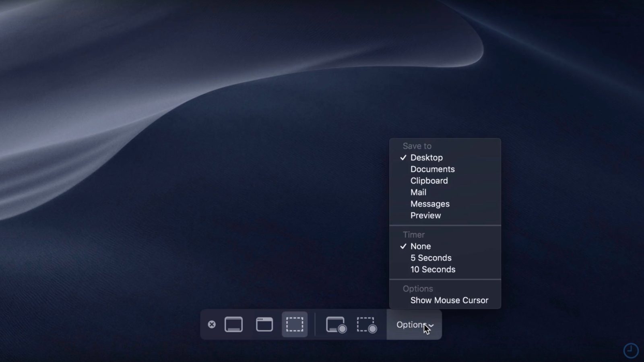Set save location to Documents
Screen dimensions: 644x362
[432, 169]
